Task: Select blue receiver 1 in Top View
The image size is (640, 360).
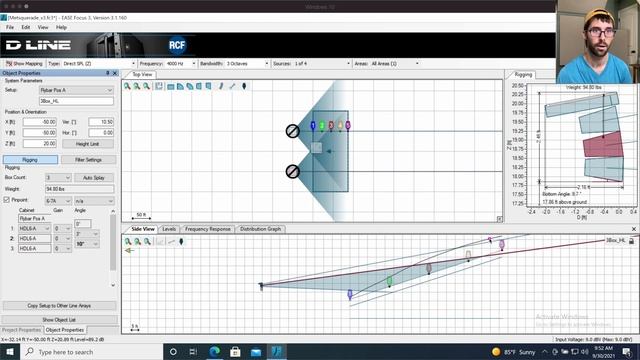Action: point(313,126)
